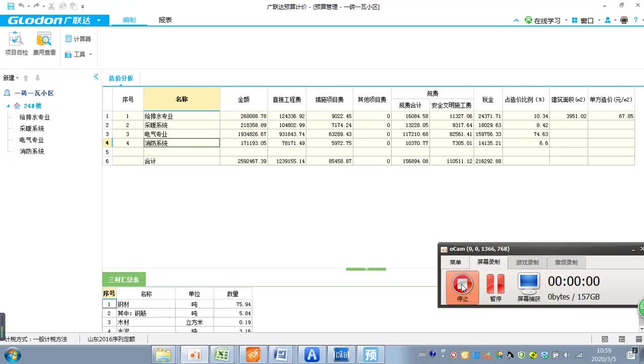Viewport: 644px width, 364px height.
Task: Click the move-up arrow in project panel
Action: (26, 78)
